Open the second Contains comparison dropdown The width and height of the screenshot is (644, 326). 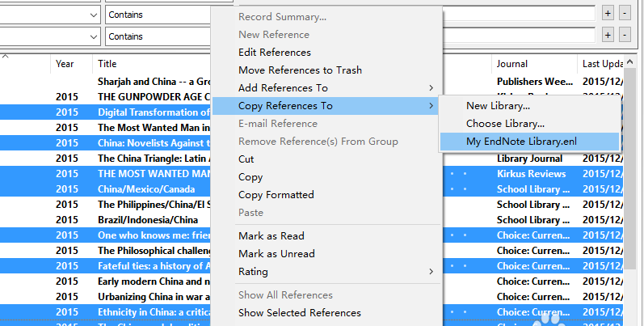click(x=156, y=36)
